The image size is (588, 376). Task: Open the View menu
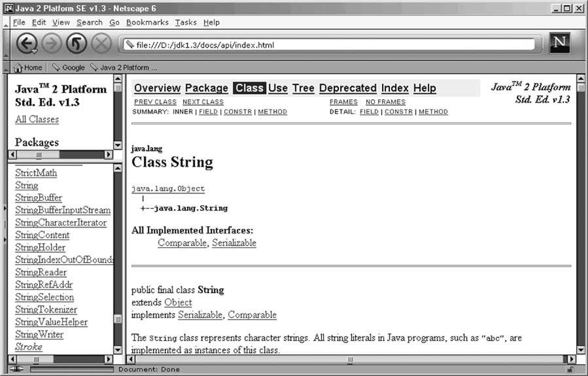tap(61, 22)
